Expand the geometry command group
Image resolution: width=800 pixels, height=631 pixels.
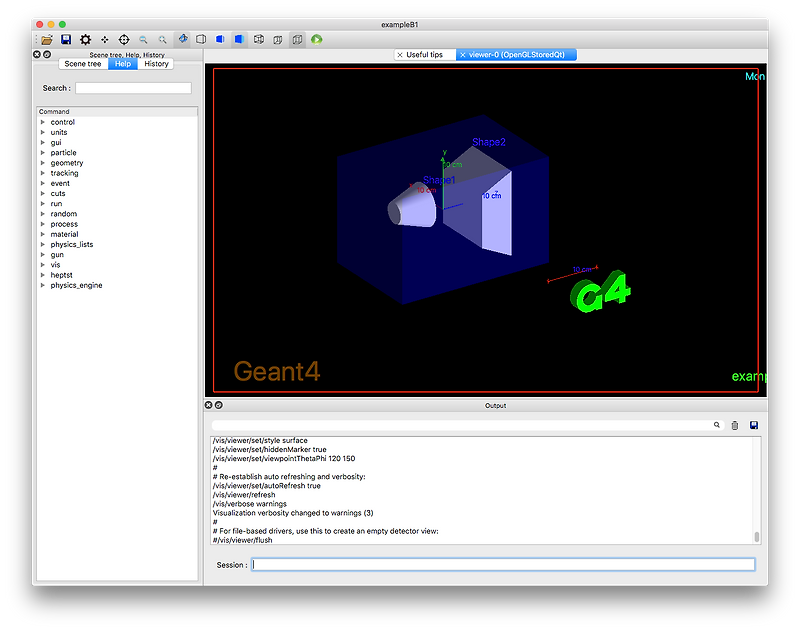43,163
